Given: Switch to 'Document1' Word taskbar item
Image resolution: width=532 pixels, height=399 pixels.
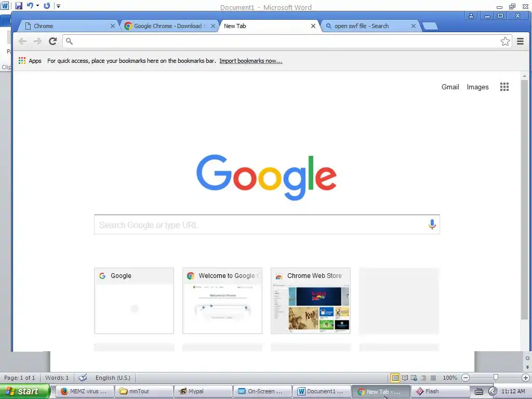Looking at the screenshot, I should 322,391.
